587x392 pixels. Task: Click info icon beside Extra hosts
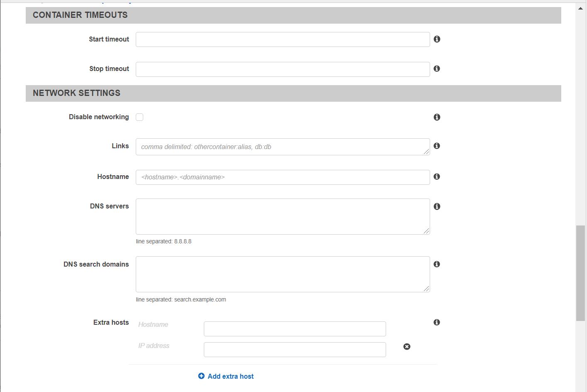coord(437,322)
